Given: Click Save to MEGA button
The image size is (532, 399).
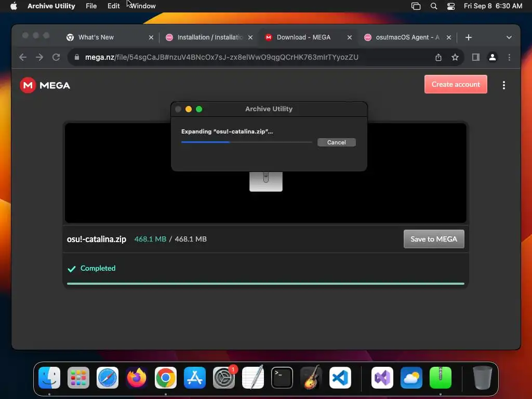Looking at the screenshot, I should click(434, 239).
